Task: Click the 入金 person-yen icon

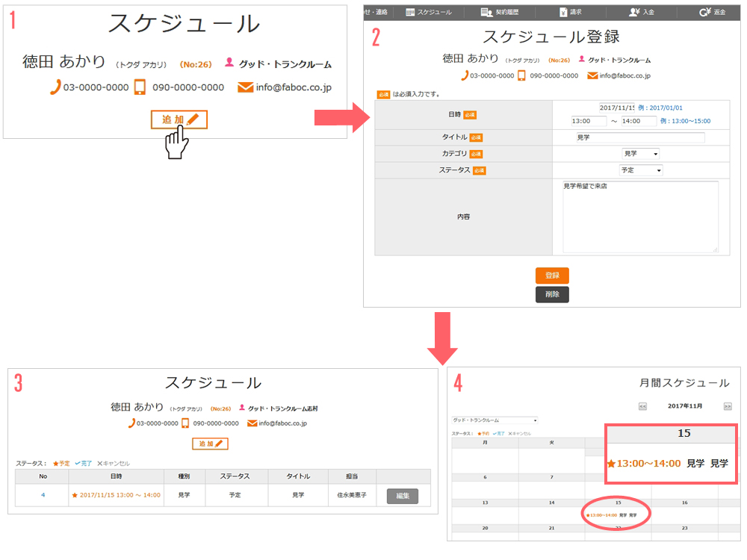Action: tap(634, 13)
